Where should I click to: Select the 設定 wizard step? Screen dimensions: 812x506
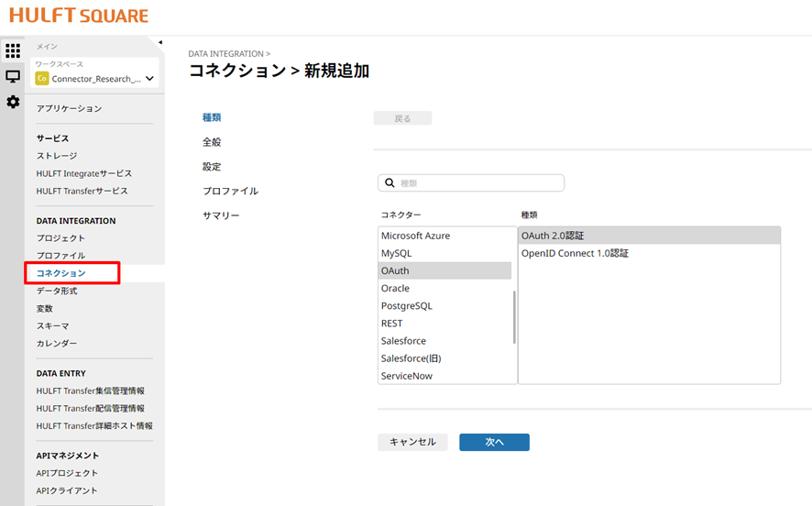coord(212,166)
